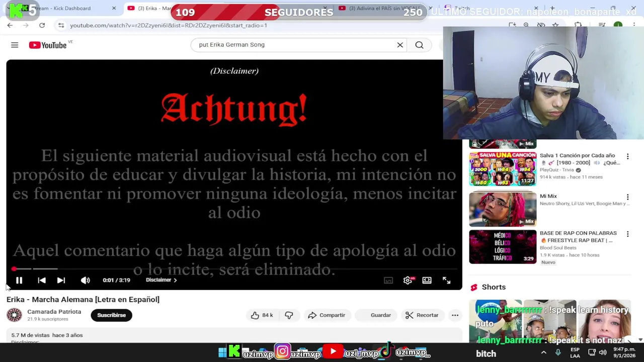This screenshot has width=644, height=362.
Task: Go to YouTube home via the logo
Action: 48,45
